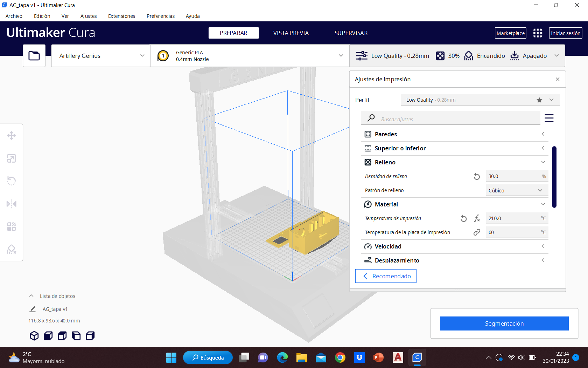Image resolution: width=588 pixels, height=368 pixels.
Task: Click the Segmentación slice button
Action: pos(504,323)
